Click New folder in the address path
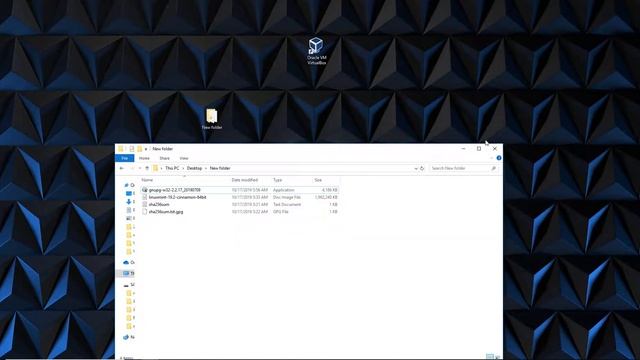 click(220, 168)
